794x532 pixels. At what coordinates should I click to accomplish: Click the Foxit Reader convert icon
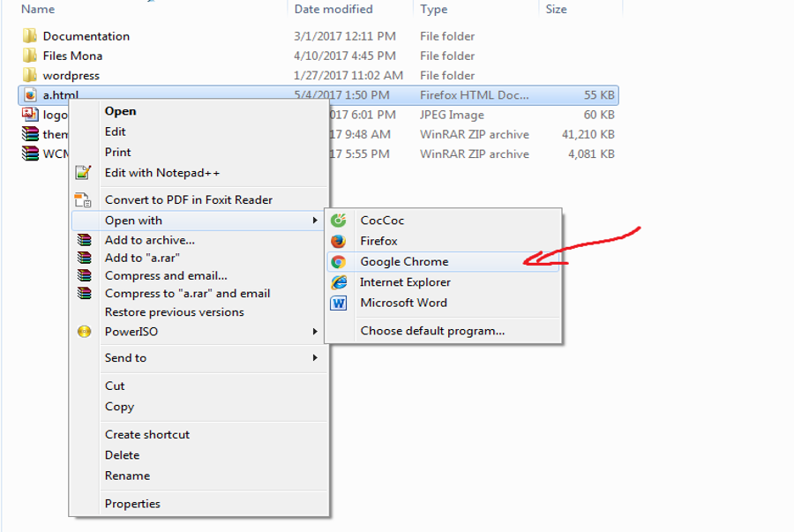coord(83,200)
